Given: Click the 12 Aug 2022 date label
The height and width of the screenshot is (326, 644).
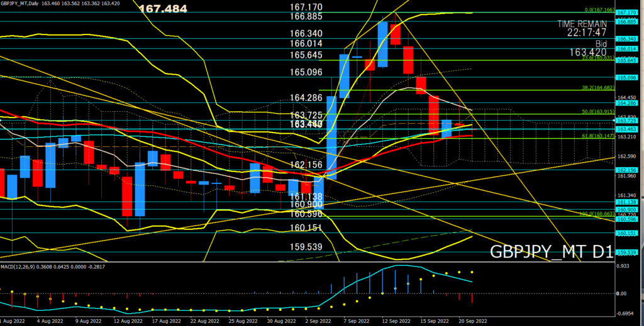Looking at the screenshot, I should point(127,321).
